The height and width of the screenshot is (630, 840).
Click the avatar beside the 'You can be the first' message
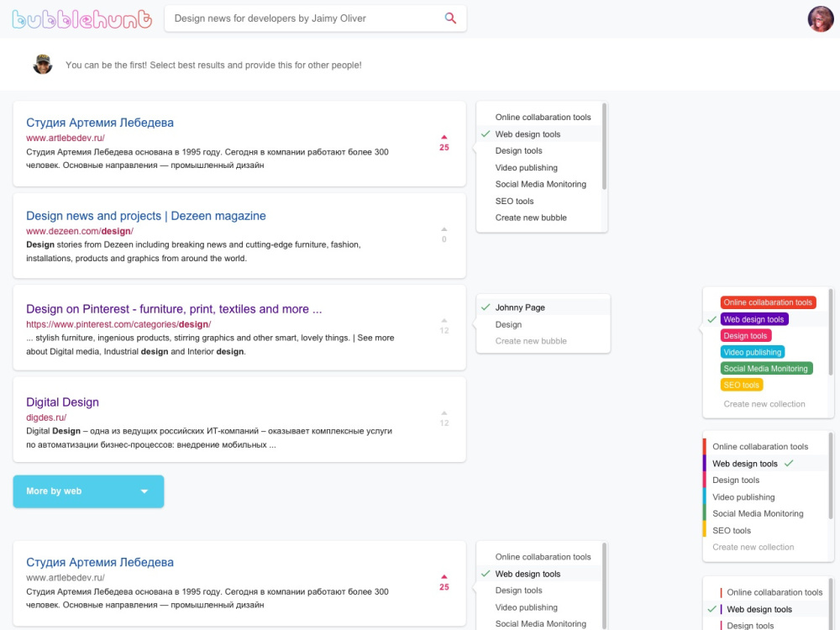click(42, 65)
